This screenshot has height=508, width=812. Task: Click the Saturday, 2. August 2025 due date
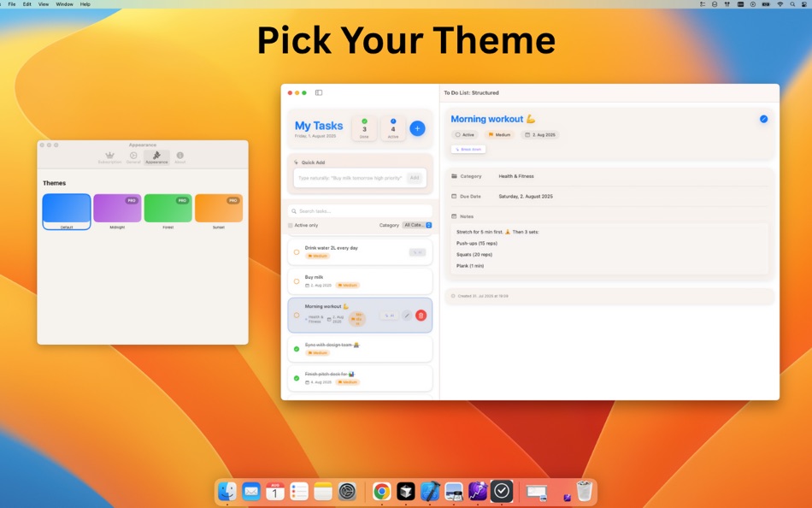pos(525,197)
